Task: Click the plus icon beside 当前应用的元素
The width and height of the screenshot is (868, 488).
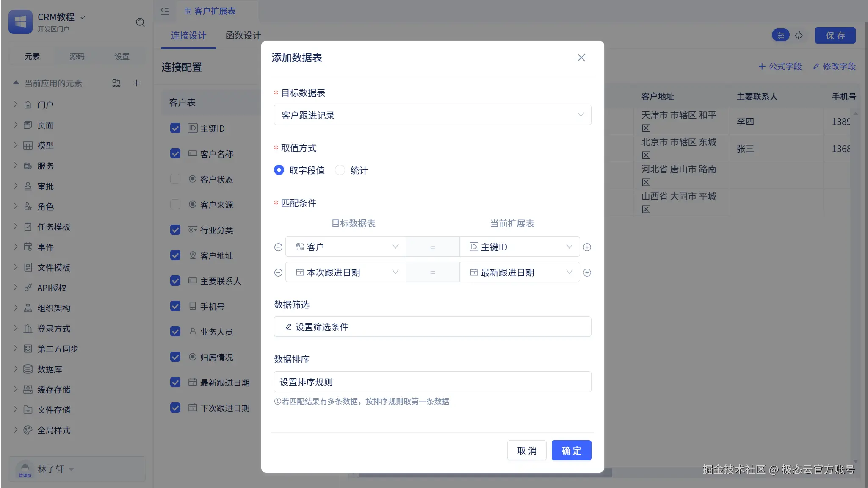Action: (x=136, y=83)
